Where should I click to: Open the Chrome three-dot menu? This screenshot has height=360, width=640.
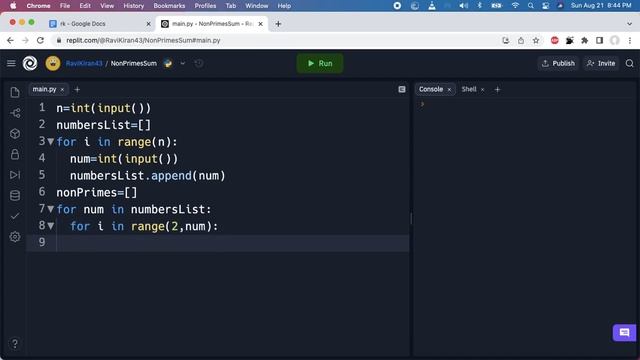[630, 40]
